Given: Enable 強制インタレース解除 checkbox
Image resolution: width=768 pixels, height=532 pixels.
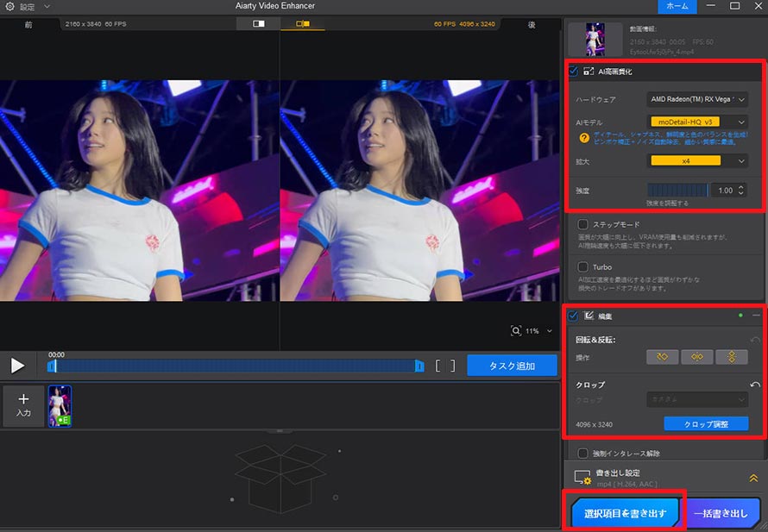Looking at the screenshot, I should (582, 454).
